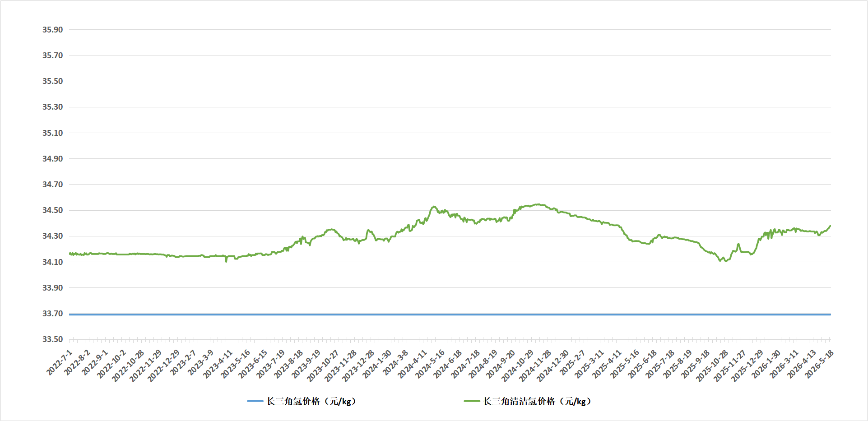Viewport: 868px width, 421px height.
Task: Select the 2024-5-16 x-axis date label
Action: (x=430, y=364)
